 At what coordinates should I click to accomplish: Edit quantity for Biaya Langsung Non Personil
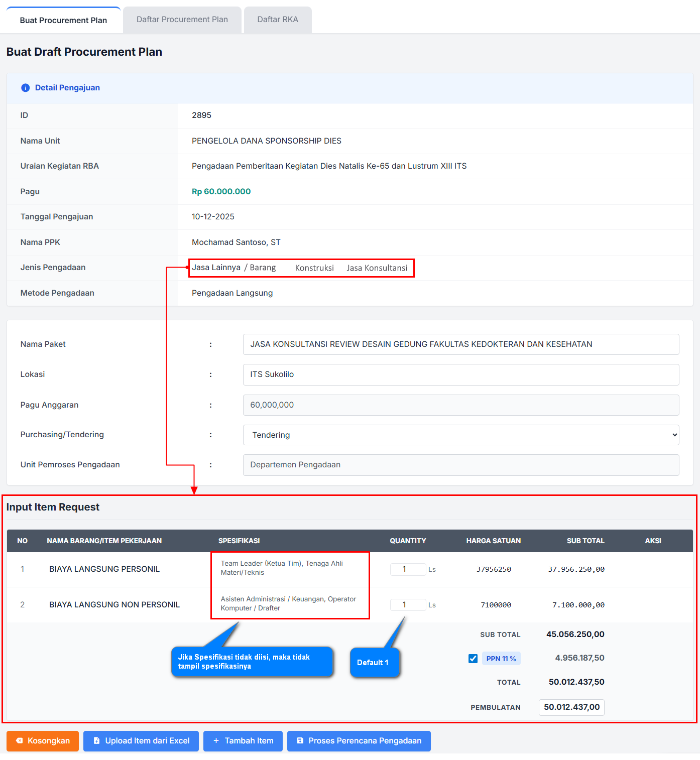click(x=407, y=605)
